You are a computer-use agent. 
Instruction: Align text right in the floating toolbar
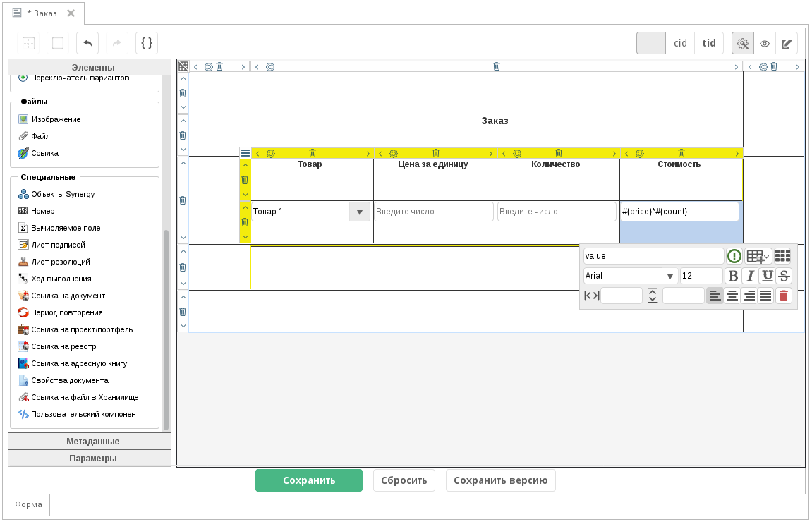(x=749, y=296)
